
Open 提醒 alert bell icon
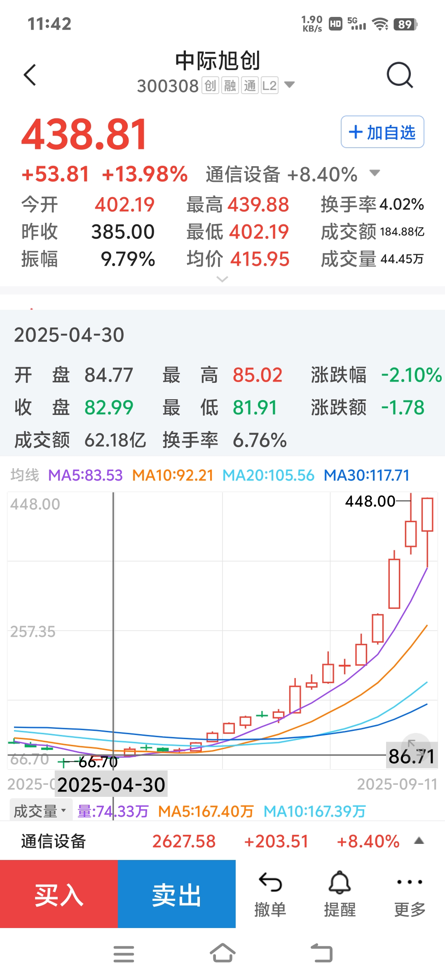[340, 895]
